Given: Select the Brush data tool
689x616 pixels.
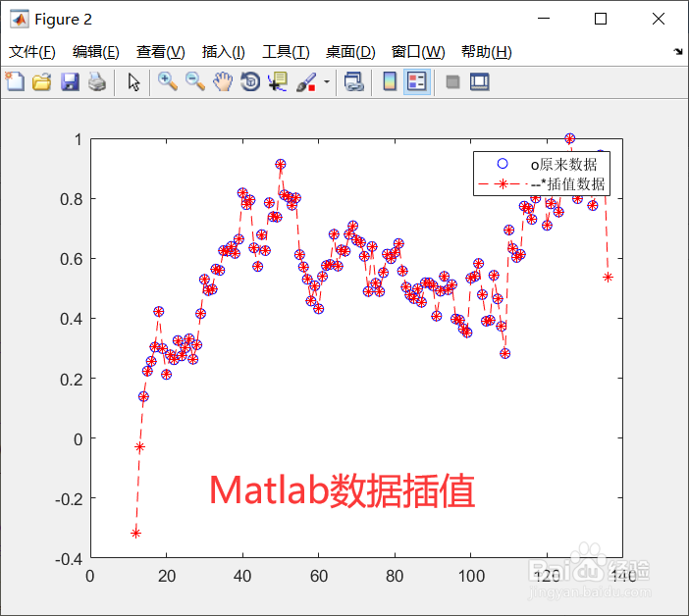Looking at the screenshot, I should coord(306,82).
